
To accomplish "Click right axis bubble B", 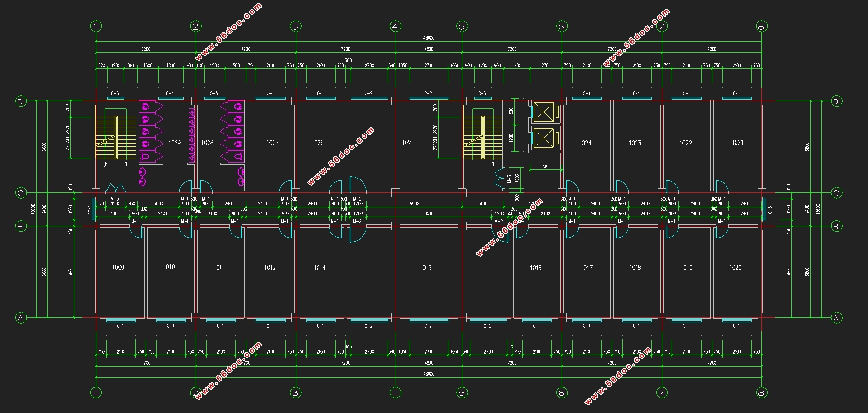I will (836, 226).
